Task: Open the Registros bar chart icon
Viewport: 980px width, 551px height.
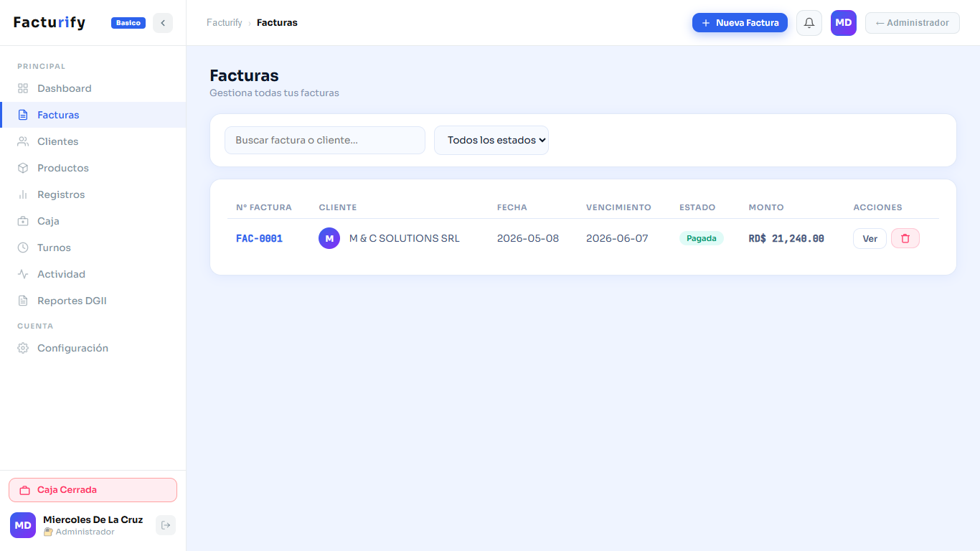Action: (23, 194)
